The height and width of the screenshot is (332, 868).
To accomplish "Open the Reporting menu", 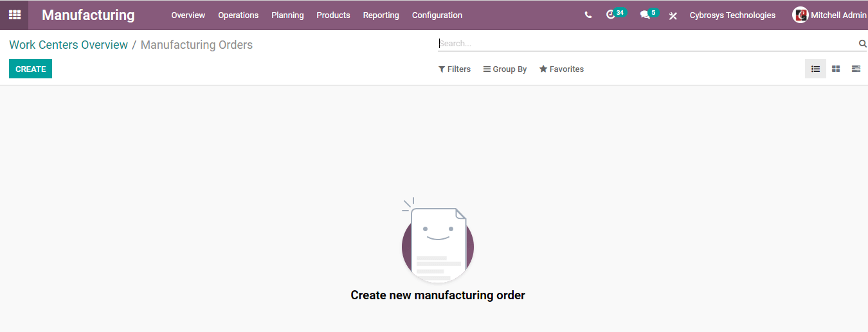I will (381, 15).
